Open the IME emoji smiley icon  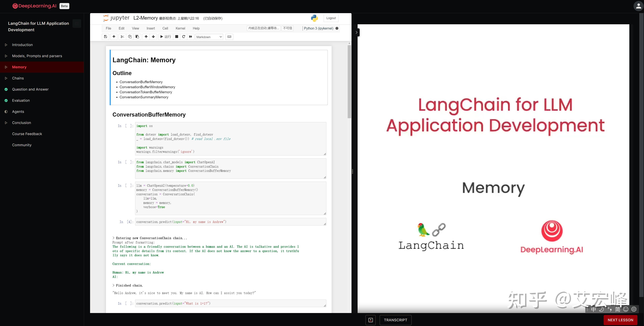coord(626,309)
